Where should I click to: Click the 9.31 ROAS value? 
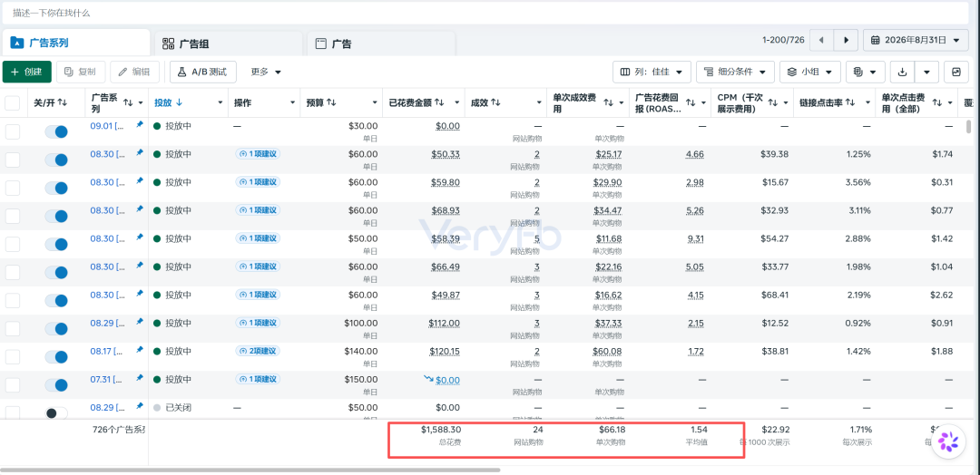click(696, 238)
